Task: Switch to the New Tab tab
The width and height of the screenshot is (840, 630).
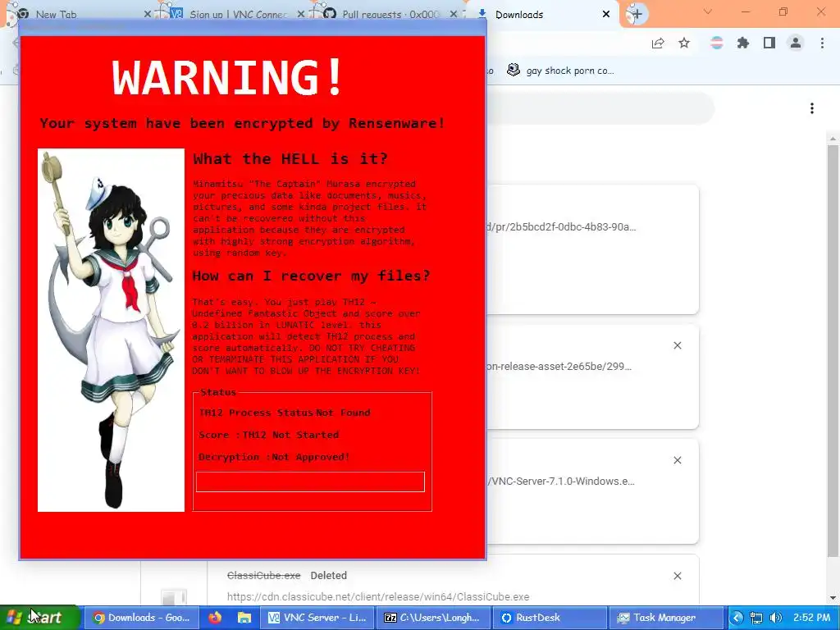Action: [x=56, y=15]
